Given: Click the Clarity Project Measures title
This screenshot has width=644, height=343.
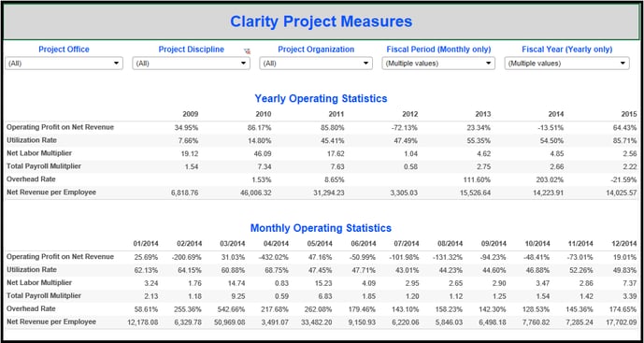Looking at the screenshot, I should 322,21.
